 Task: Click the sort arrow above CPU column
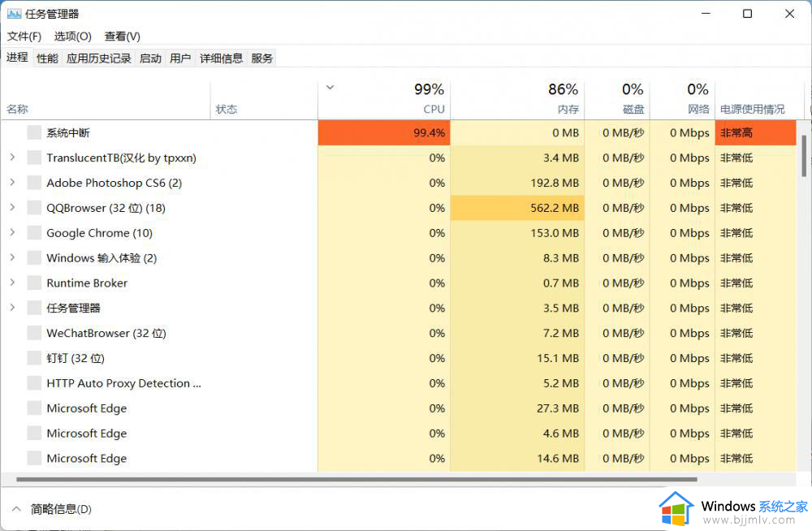(330, 87)
